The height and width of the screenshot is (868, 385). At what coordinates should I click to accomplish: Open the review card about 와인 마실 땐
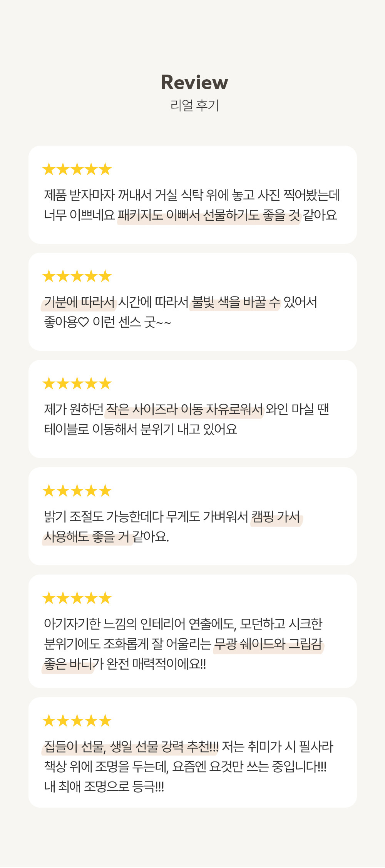coord(192,409)
